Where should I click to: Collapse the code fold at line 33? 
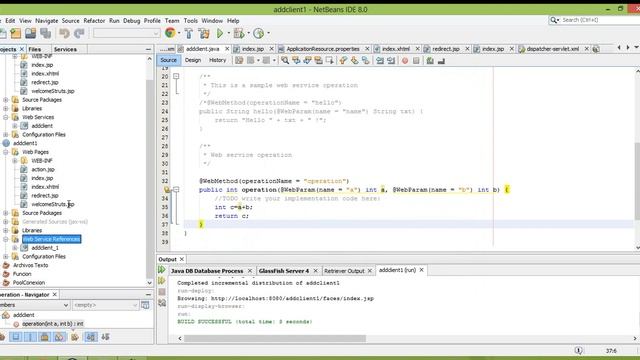(x=176, y=189)
